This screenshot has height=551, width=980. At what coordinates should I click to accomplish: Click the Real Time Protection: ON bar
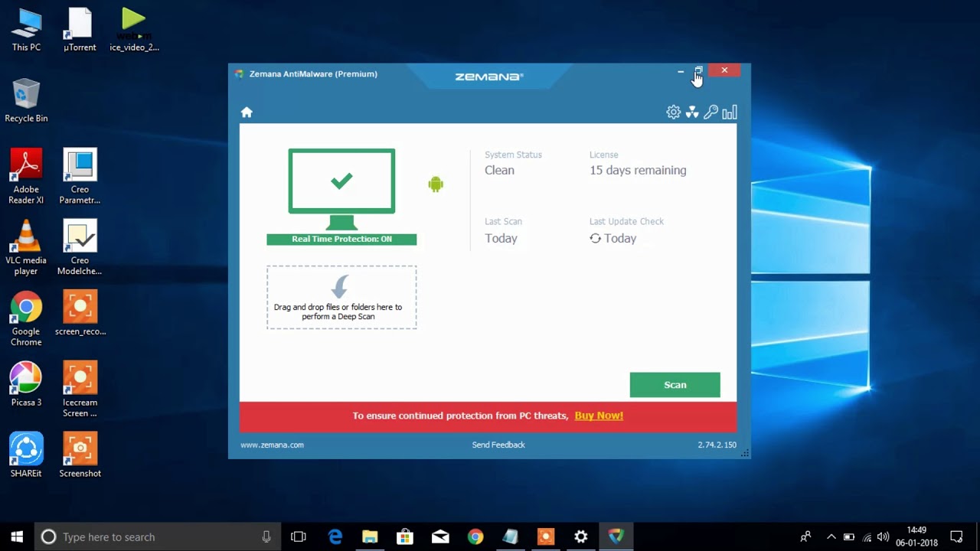pos(341,239)
